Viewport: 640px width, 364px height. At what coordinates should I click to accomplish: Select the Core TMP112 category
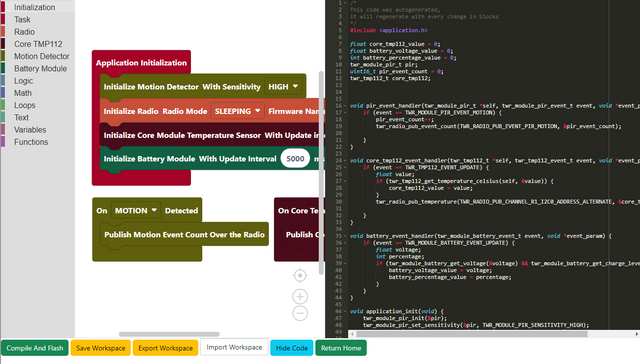pos(38,44)
